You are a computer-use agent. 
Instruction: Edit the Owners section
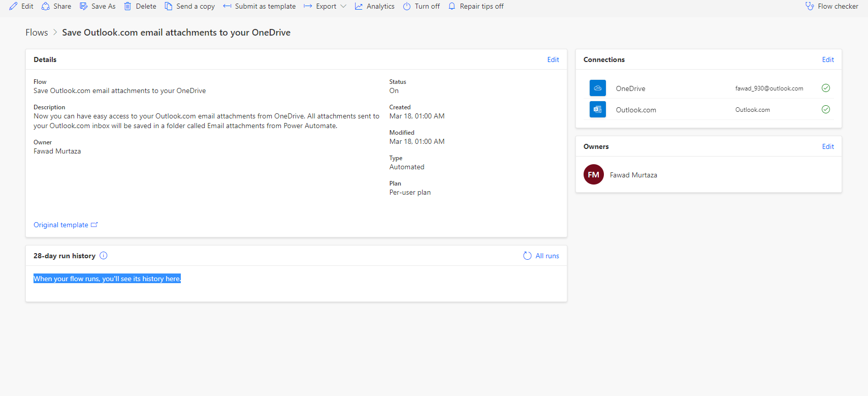828,146
